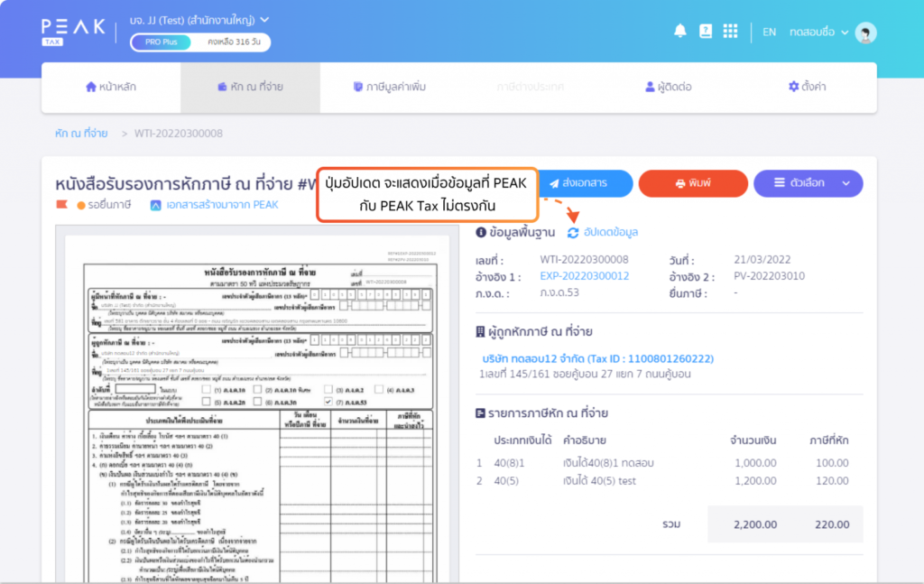Screen dimensions: 924x584
Task: Select the tax amount 120.00
Action: [832, 481]
